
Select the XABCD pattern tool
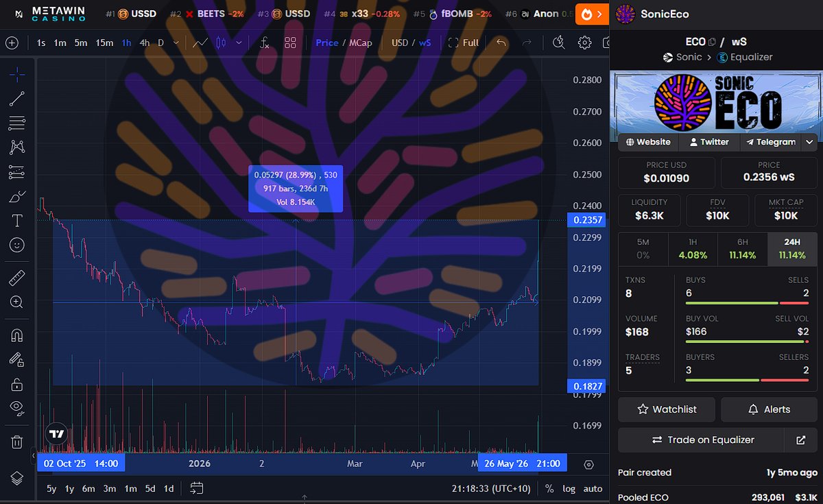tap(17, 147)
